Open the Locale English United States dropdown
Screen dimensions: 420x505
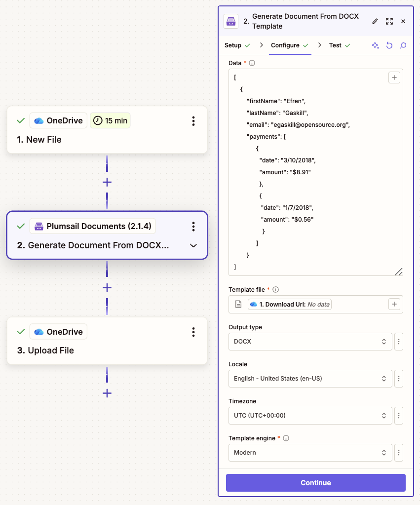click(310, 379)
